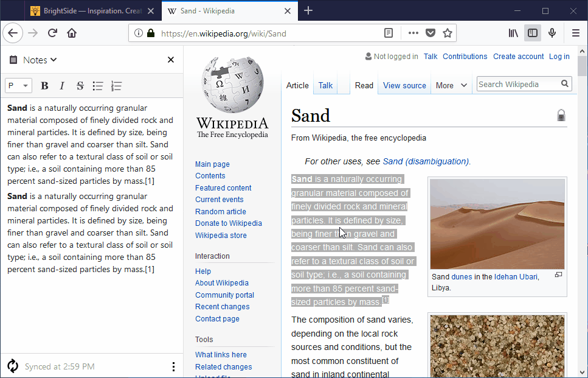Go to Wikipedia Main page link
The height and width of the screenshot is (378, 588).
click(212, 164)
